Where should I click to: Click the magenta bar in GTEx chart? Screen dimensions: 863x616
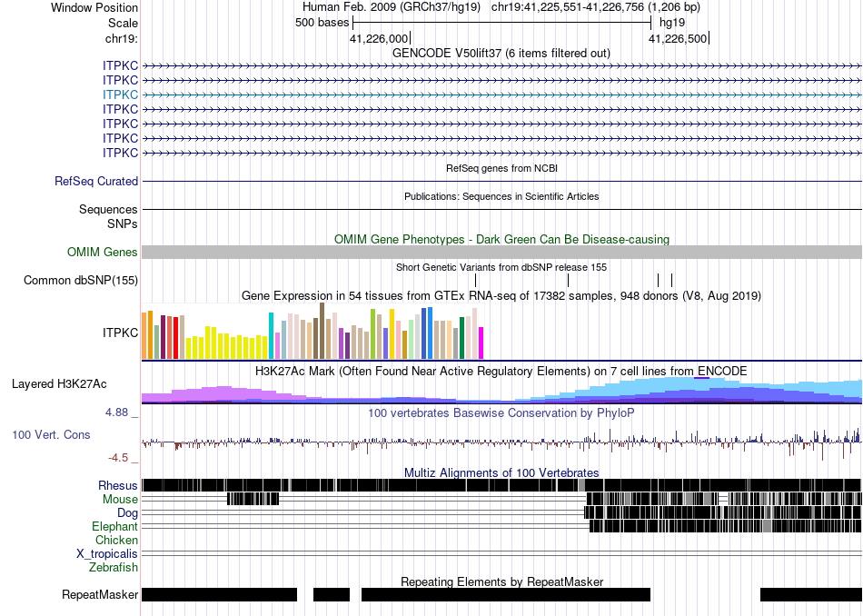(x=481, y=343)
